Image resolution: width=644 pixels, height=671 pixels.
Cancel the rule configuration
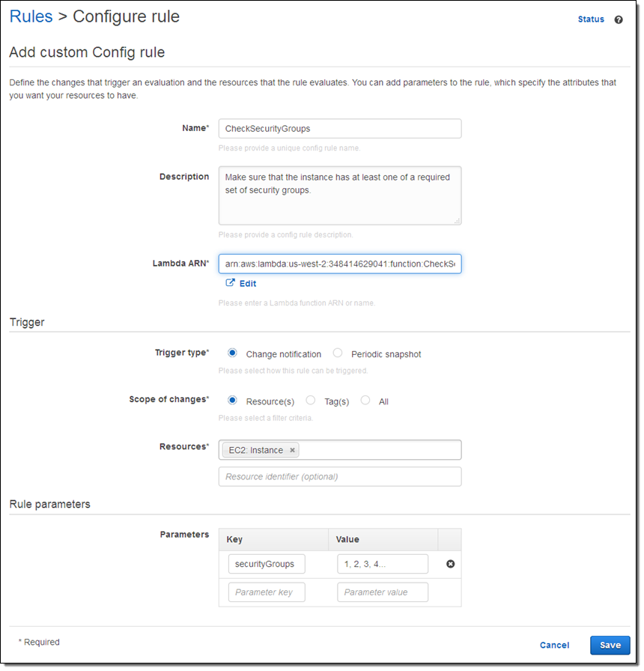point(554,645)
